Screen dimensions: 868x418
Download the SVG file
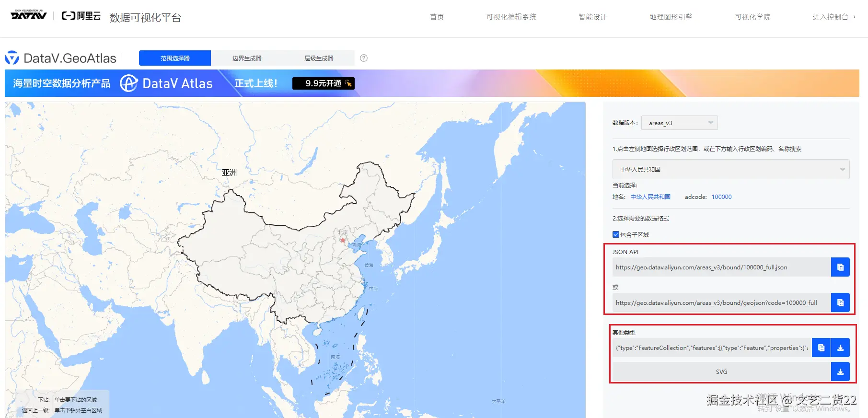[x=840, y=372]
